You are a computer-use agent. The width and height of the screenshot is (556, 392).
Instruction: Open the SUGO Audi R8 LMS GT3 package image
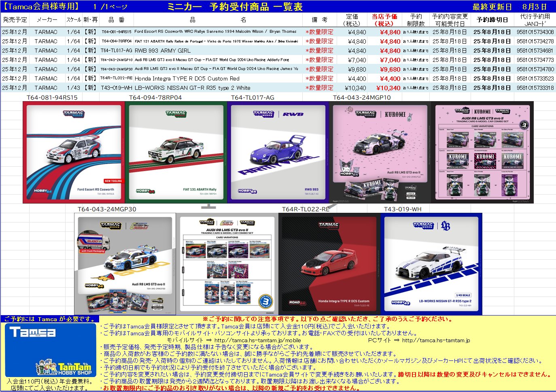click(125, 264)
